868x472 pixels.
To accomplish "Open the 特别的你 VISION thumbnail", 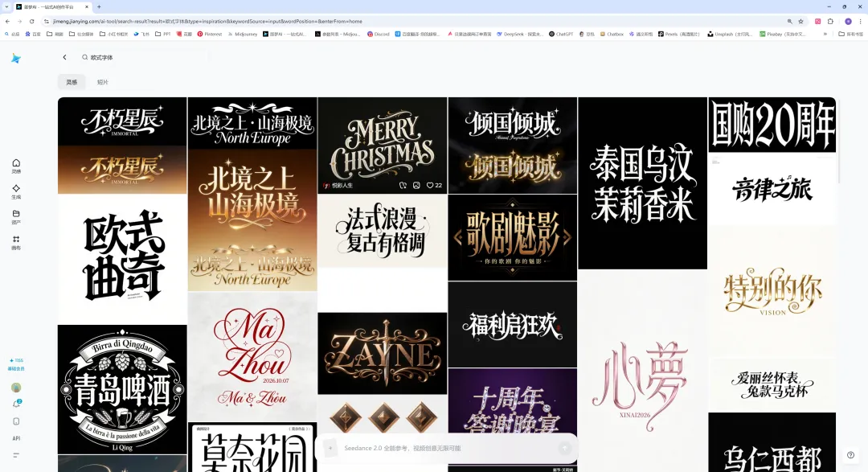I will [x=772, y=291].
